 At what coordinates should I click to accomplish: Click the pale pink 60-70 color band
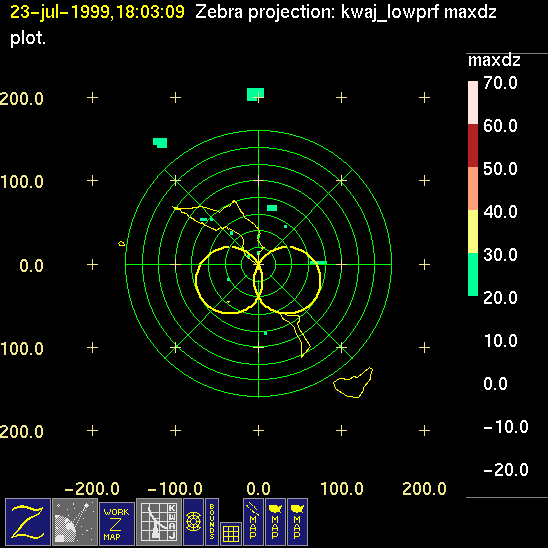(473, 103)
